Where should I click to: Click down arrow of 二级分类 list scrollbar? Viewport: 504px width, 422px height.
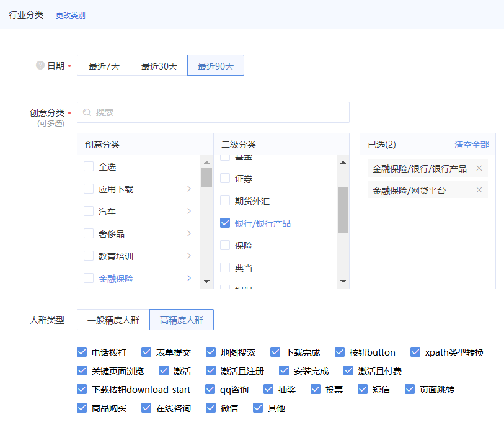click(x=343, y=281)
